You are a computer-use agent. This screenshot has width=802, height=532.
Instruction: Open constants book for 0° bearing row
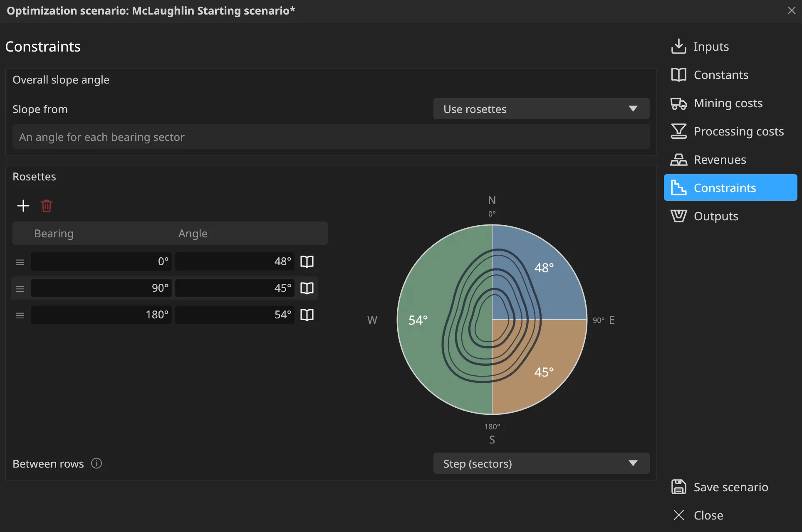pyautogui.click(x=307, y=261)
